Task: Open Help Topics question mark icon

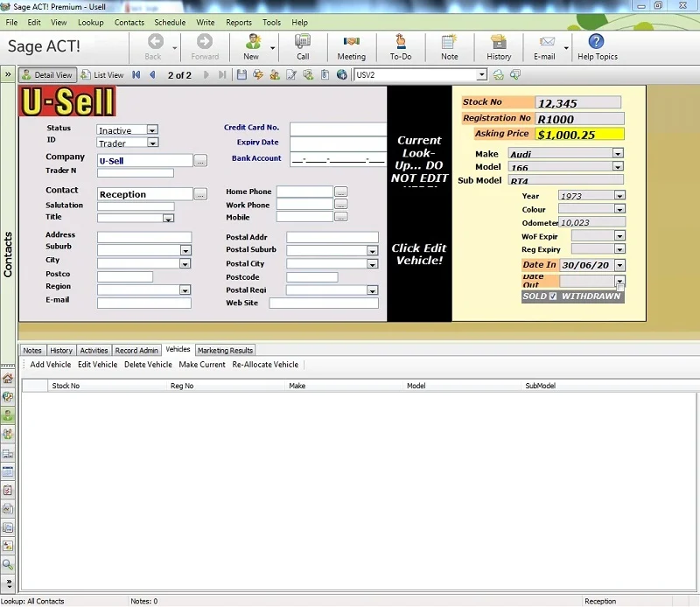Action: point(596,41)
